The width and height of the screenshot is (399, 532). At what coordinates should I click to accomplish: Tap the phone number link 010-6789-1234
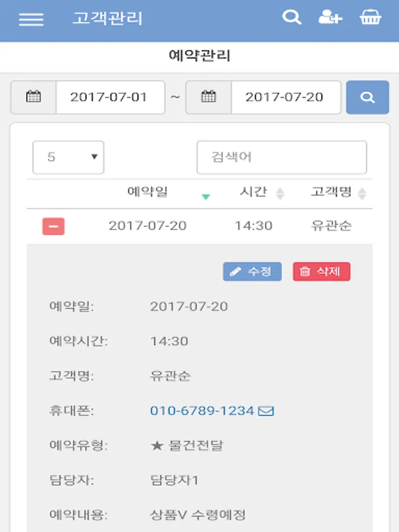[x=202, y=411]
